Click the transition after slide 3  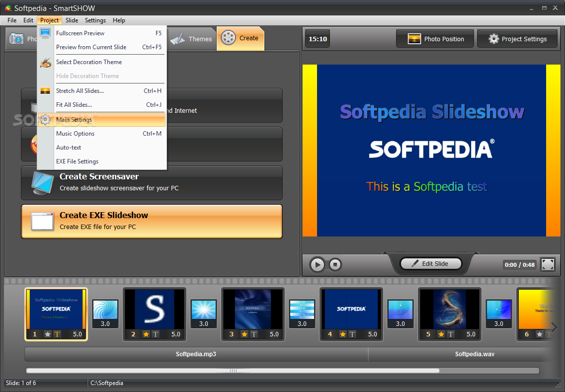[302, 314]
